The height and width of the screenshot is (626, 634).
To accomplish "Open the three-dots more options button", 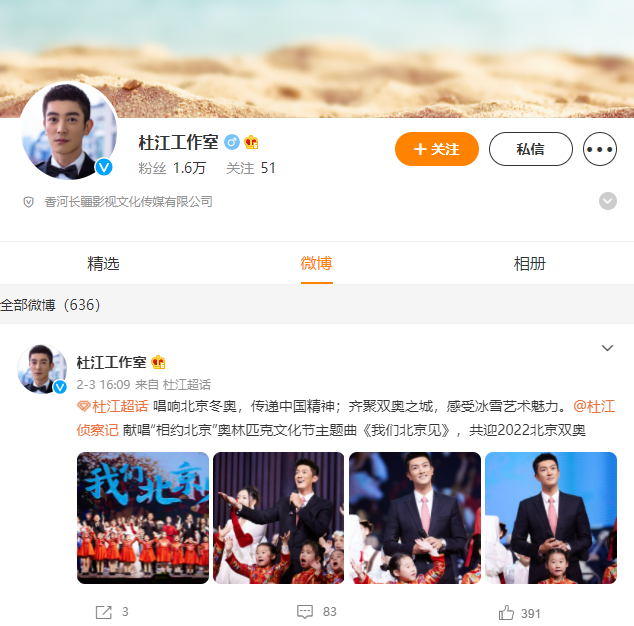I will 600,149.
